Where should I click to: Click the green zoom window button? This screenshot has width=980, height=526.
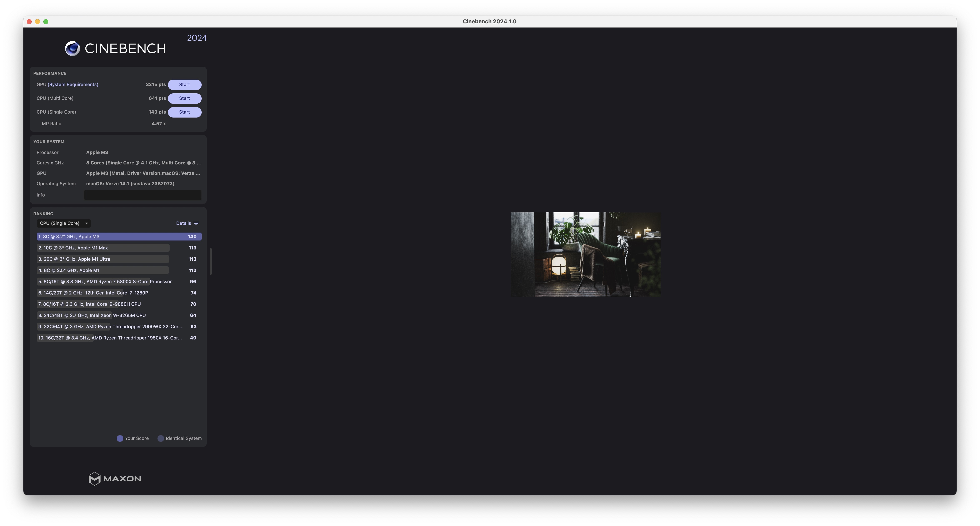[x=46, y=22]
